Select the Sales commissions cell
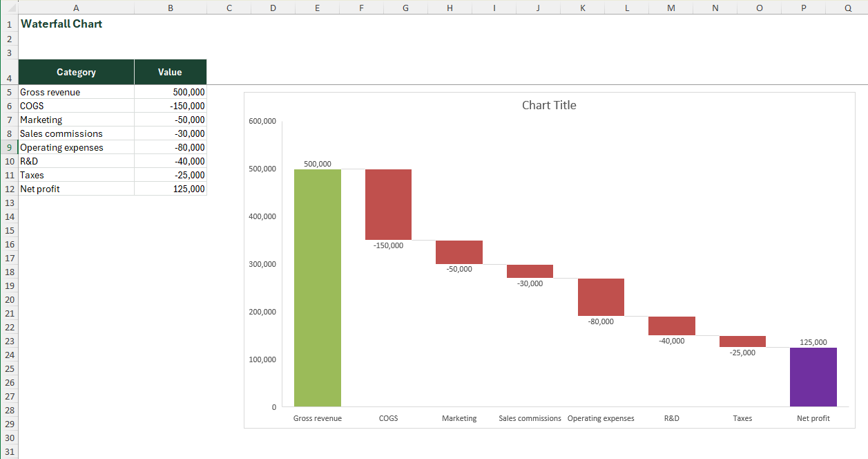The height and width of the screenshot is (459, 868). (x=76, y=133)
